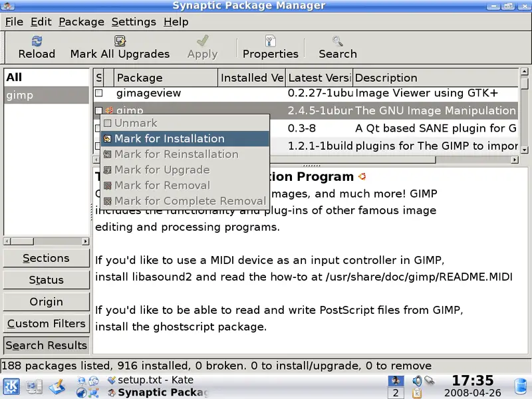Image resolution: width=532 pixels, height=399 pixels.
Task: Click the Origin filter button
Action: coord(46,302)
